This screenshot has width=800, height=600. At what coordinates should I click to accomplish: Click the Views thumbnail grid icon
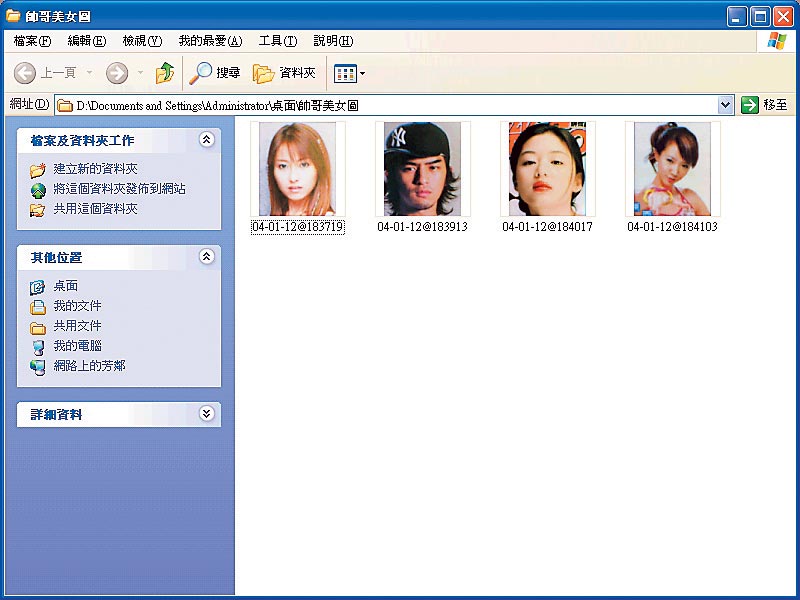click(x=345, y=73)
